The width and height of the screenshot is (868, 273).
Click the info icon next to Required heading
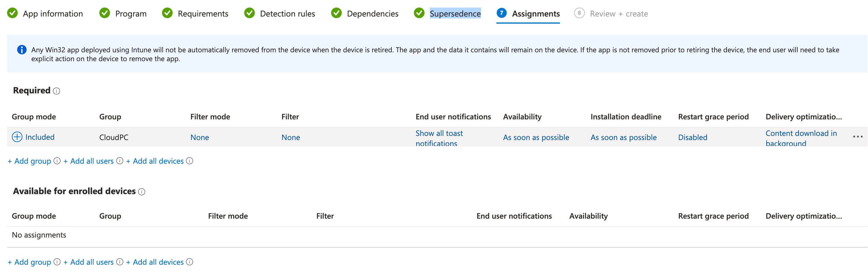pos(56,91)
